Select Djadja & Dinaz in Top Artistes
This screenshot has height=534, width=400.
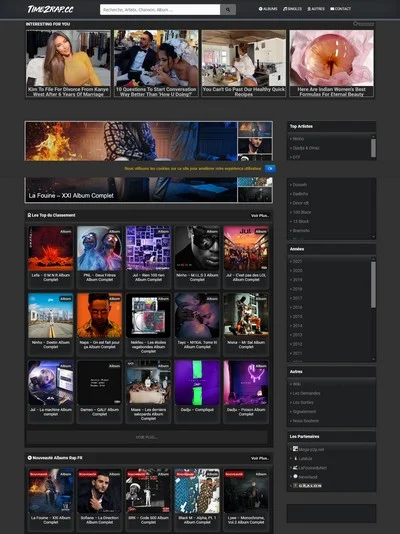point(306,148)
